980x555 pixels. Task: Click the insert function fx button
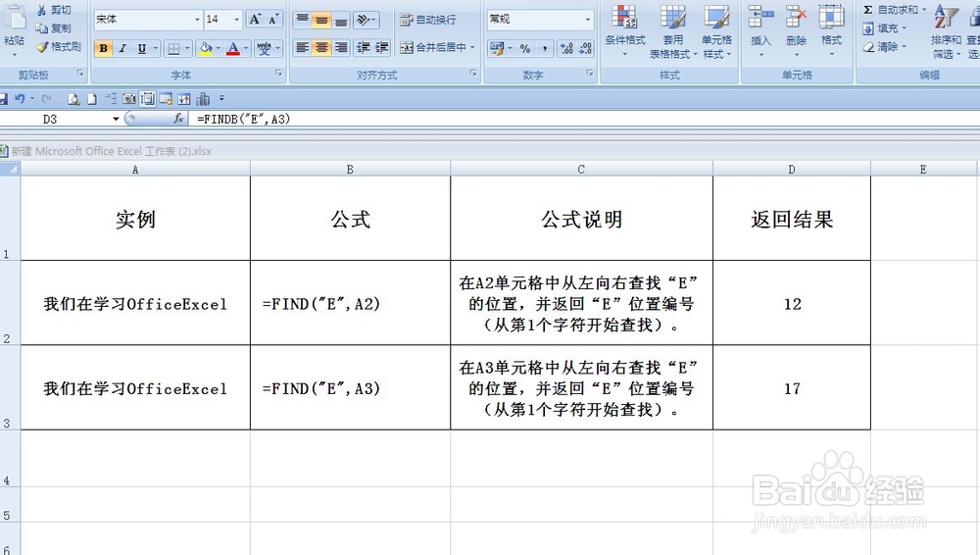pyautogui.click(x=178, y=119)
